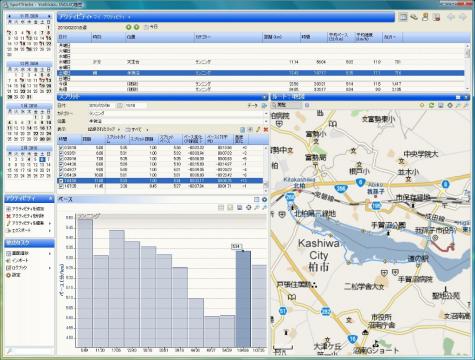Screen dimensions: 475x360
Task: Open the edit activity submenu
Action: (29, 223)
